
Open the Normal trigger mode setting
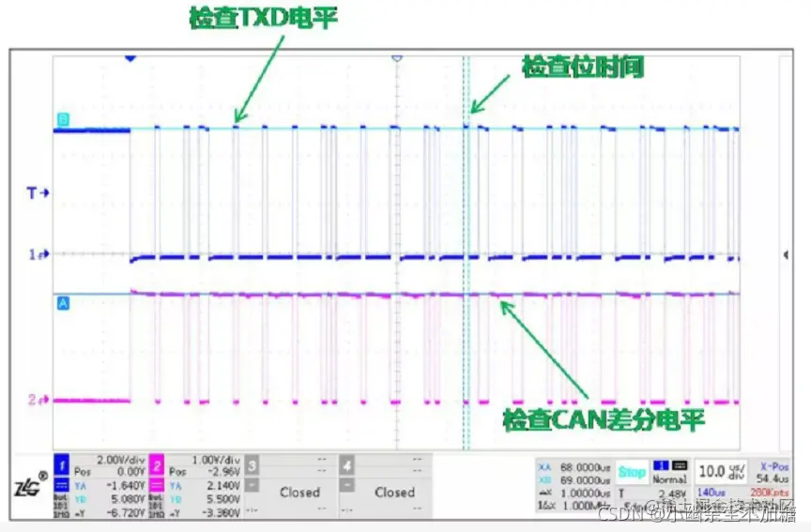pos(670,479)
